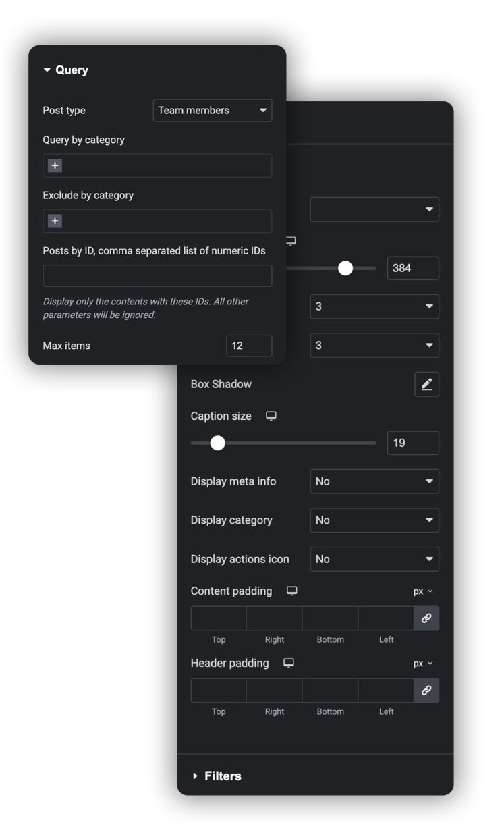
Task: Change Content padding px unit selector
Action: [x=423, y=591]
